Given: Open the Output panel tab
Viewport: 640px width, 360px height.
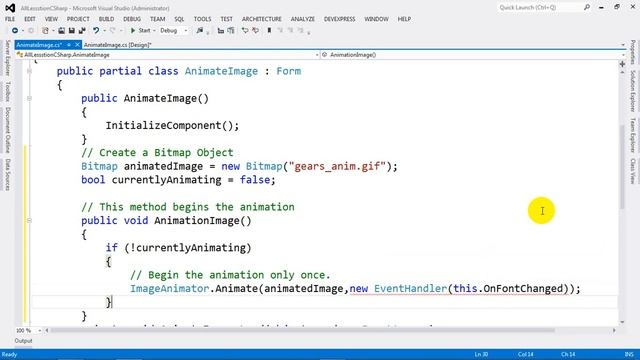Looking at the screenshot, I should [23, 341].
